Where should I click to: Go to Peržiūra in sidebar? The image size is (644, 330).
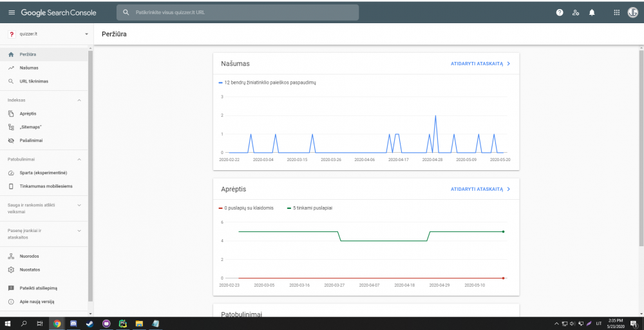(44, 54)
